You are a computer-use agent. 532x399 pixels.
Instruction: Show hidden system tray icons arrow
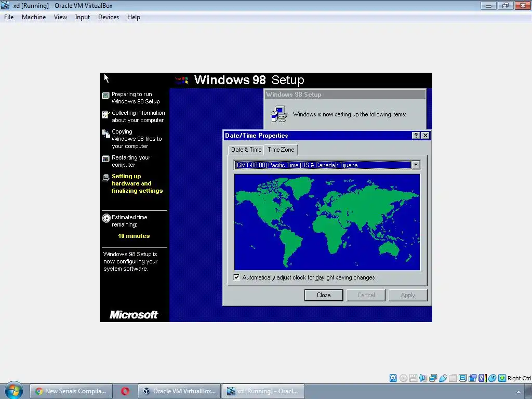pyautogui.click(x=518, y=392)
